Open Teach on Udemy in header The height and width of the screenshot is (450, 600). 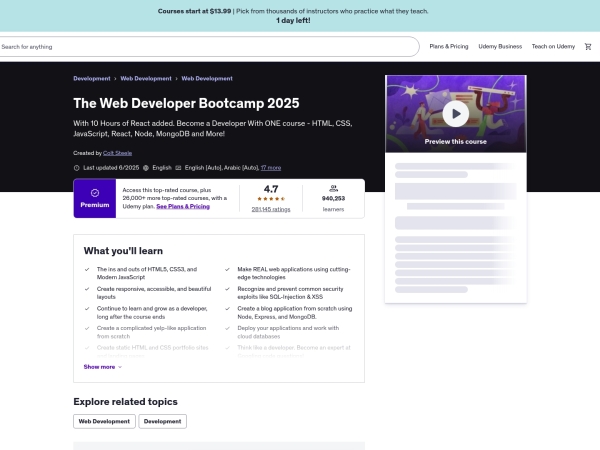[x=553, y=46]
